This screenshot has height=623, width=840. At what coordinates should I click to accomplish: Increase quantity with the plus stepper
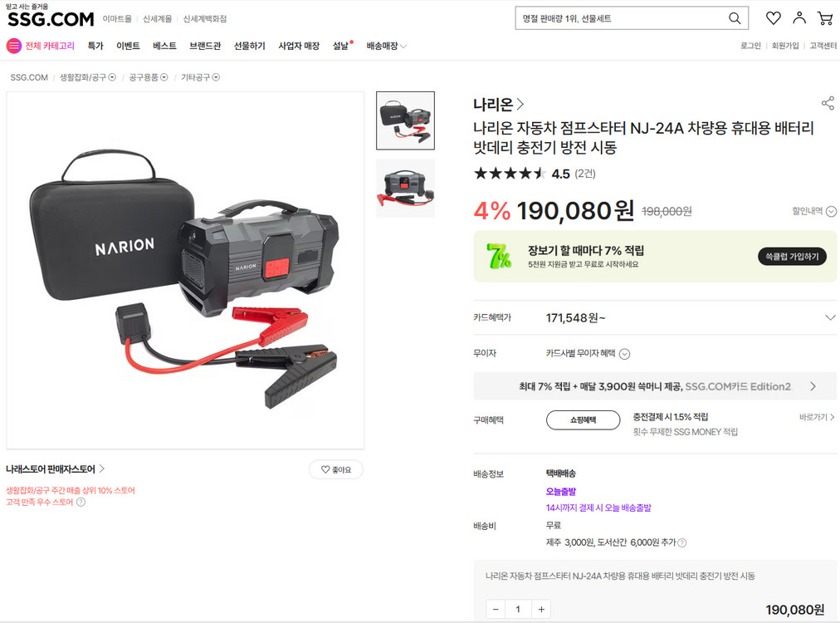tap(541, 608)
